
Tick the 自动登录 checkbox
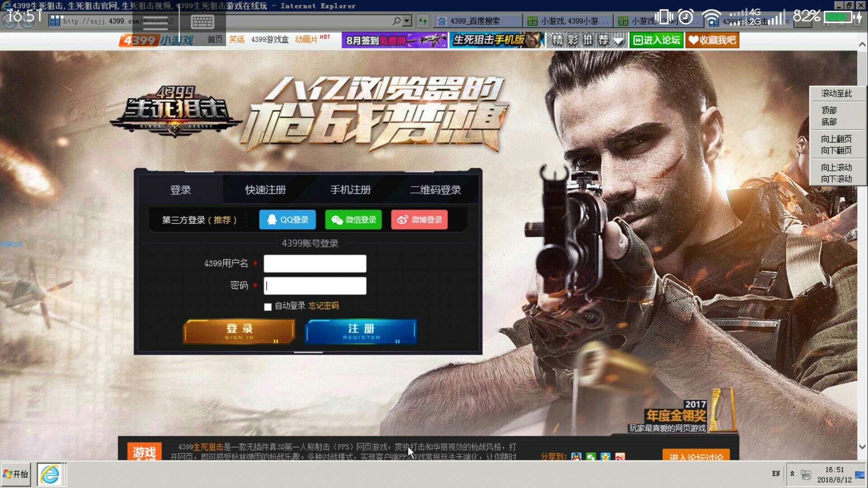coord(268,307)
